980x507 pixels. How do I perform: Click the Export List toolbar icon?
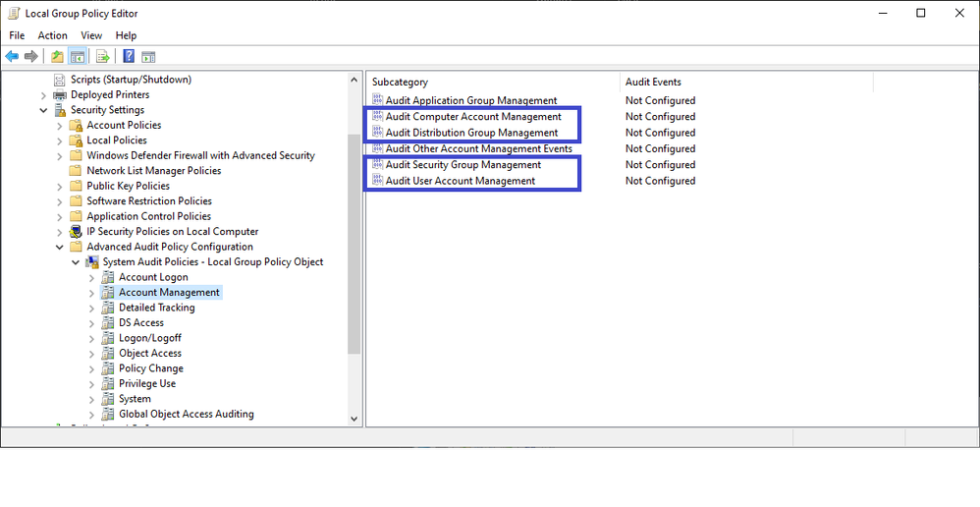point(103,57)
